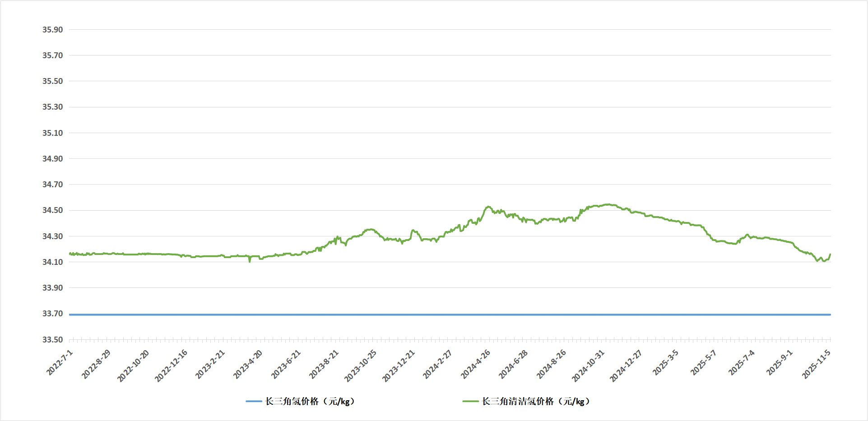Select the 35.10 y-axis value label
Screen dimensions: 868x421
(x=52, y=133)
